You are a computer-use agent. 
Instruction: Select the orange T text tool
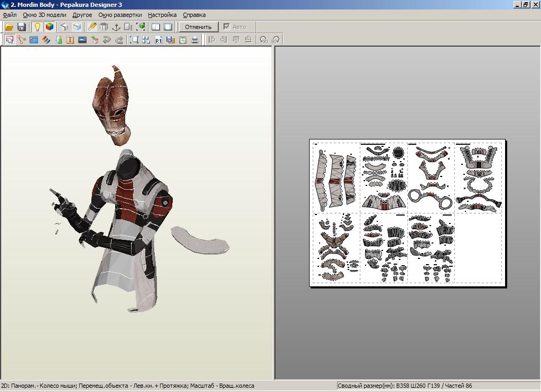70,40
